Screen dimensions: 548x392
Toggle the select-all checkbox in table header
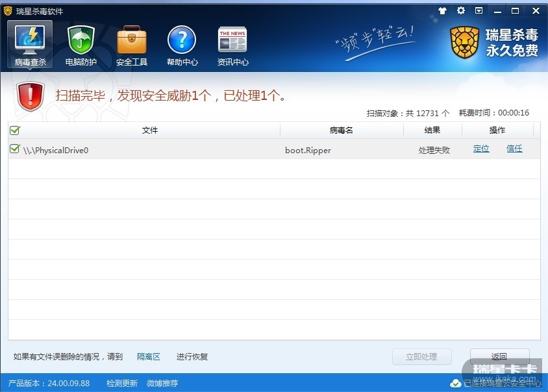coord(15,130)
